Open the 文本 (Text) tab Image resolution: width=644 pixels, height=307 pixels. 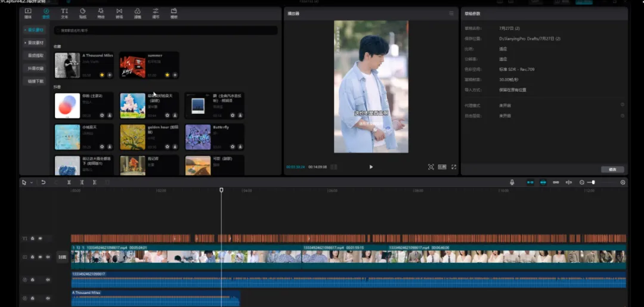pos(64,13)
